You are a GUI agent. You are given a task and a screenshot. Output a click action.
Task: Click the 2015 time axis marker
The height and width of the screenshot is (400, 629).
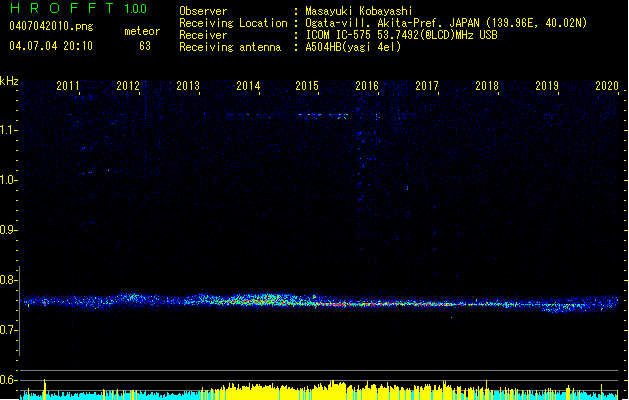coord(307,86)
